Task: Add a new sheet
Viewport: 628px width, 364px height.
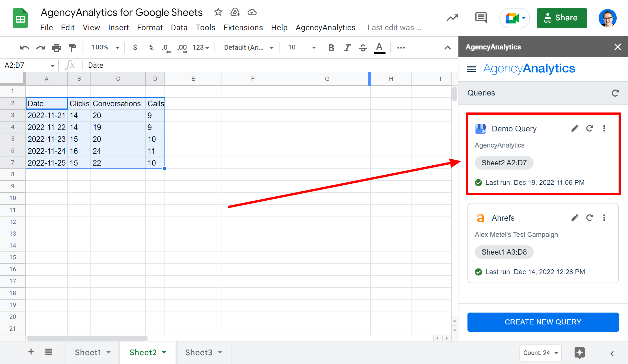Action: tap(31, 352)
